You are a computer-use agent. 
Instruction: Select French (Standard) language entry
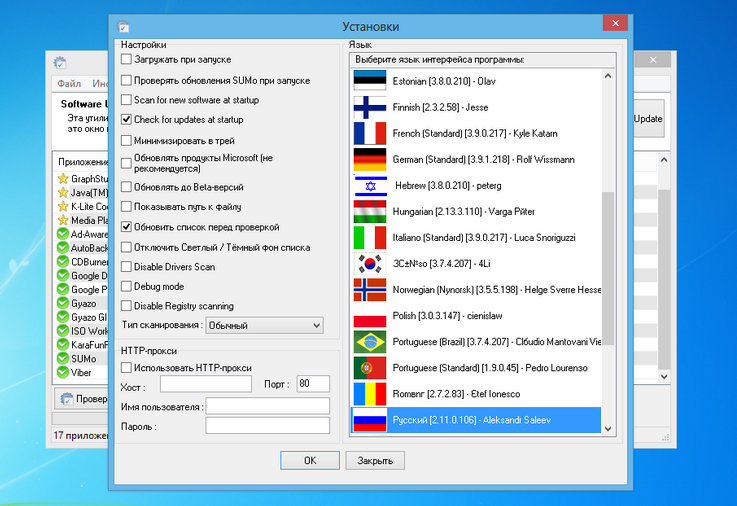pos(476,133)
